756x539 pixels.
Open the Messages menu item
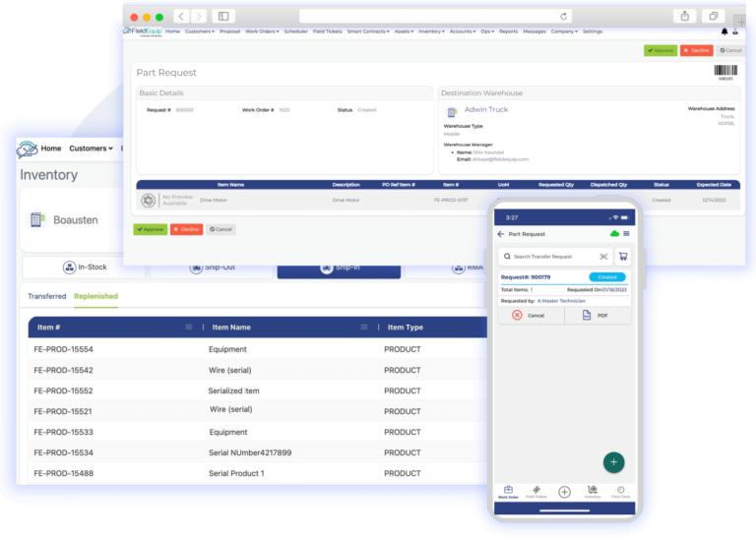point(535,31)
